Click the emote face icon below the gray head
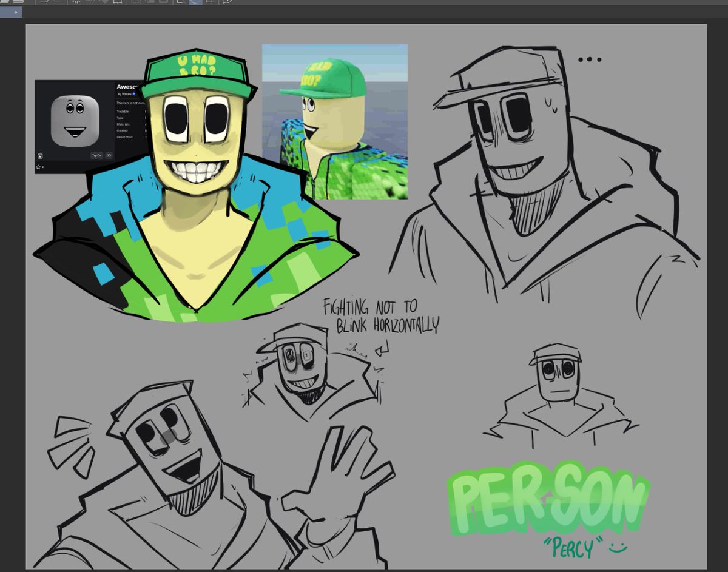Image resolution: width=728 pixels, height=572 pixels. [x=40, y=156]
